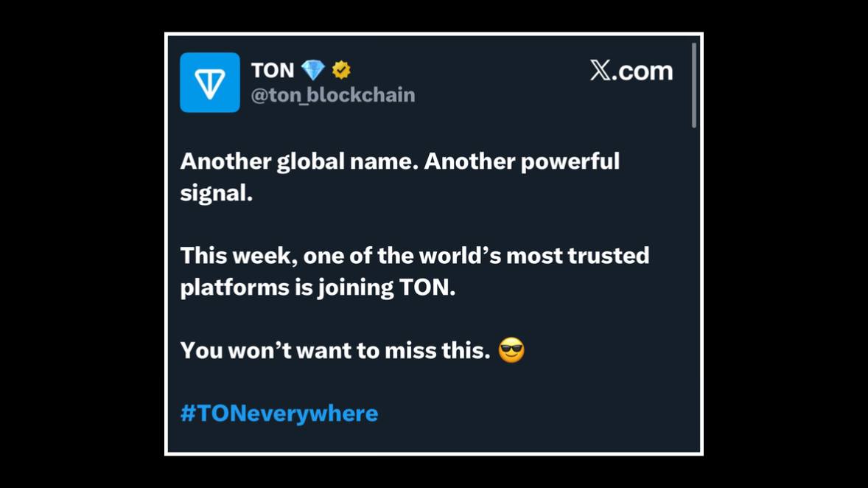Viewport: 868px width, 488px height.
Task: Open the TON profile avatar
Action: tap(210, 83)
